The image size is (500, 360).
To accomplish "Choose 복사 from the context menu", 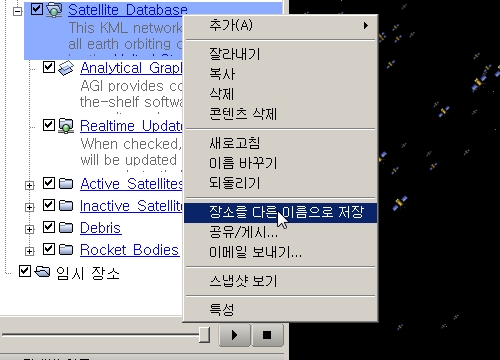I will [280, 74].
